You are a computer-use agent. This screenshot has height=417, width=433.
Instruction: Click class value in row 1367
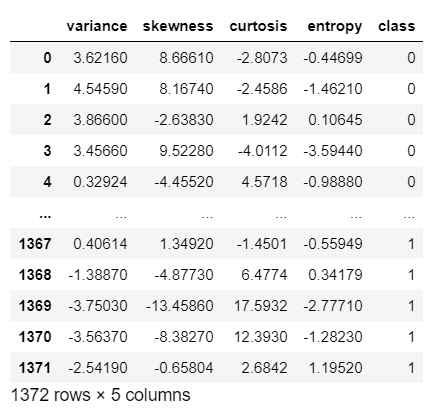[x=411, y=244]
